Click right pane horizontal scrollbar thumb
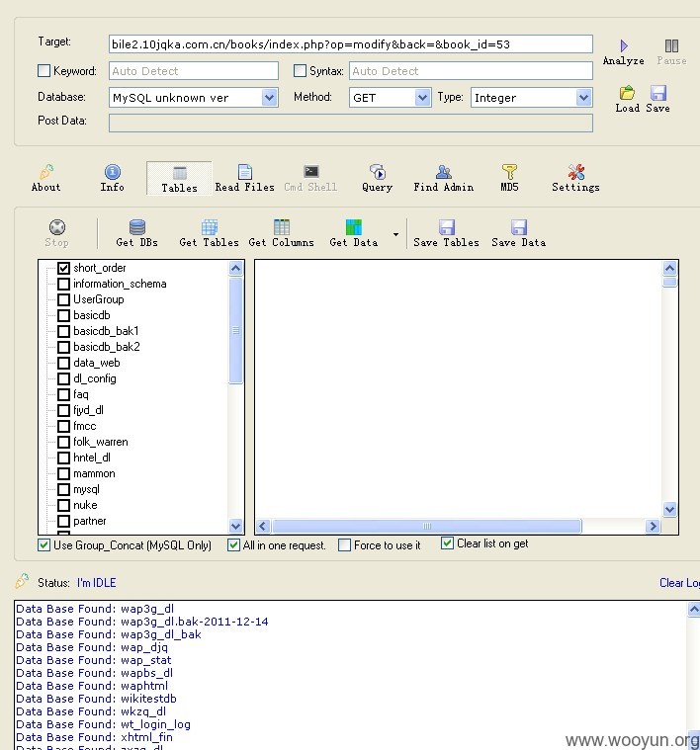 [427, 526]
